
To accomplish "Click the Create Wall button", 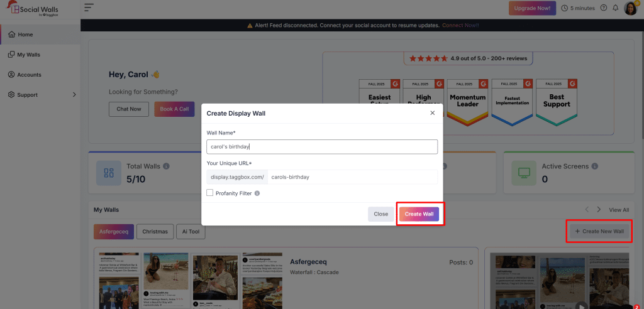I will (x=419, y=214).
